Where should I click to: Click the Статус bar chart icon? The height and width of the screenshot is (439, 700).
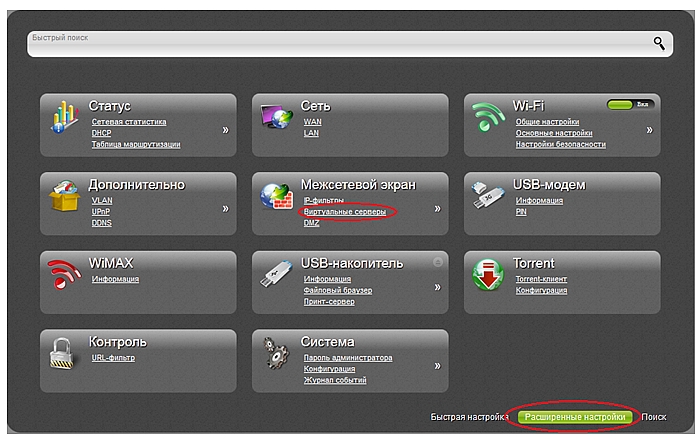coord(64,119)
